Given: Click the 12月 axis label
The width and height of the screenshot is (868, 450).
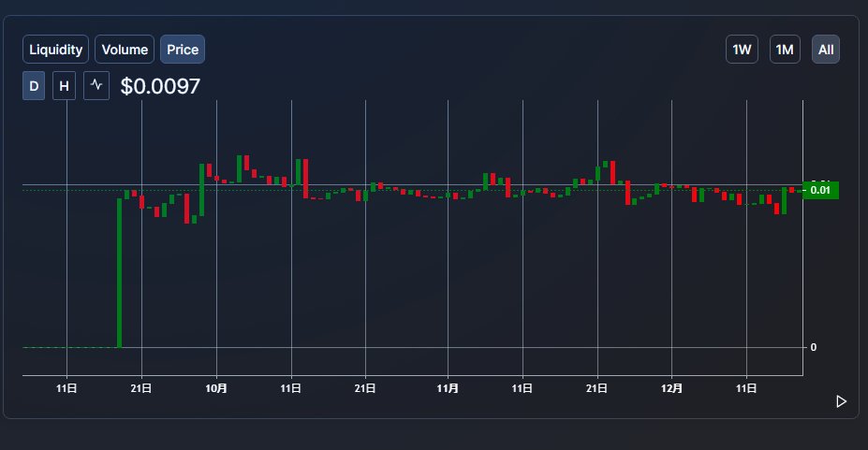Looking at the screenshot, I should tap(671, 388).
